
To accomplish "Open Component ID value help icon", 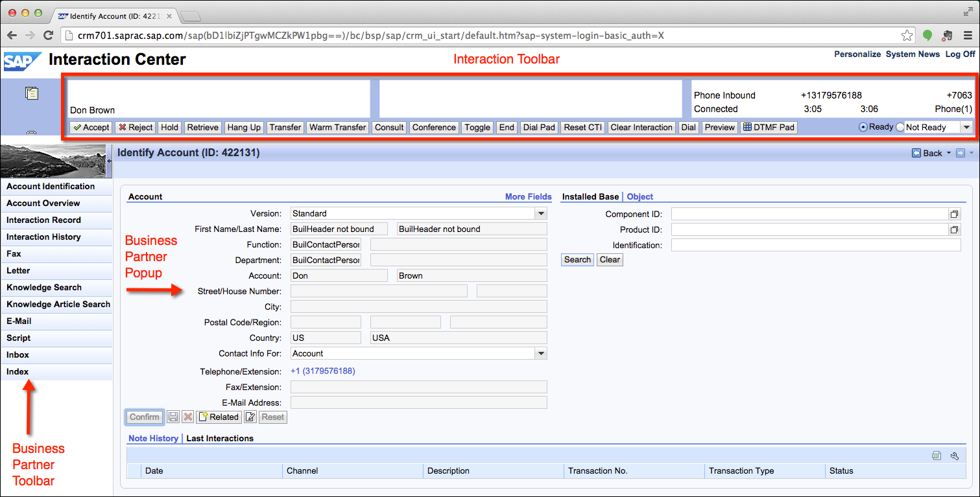I will coord(954,214).
